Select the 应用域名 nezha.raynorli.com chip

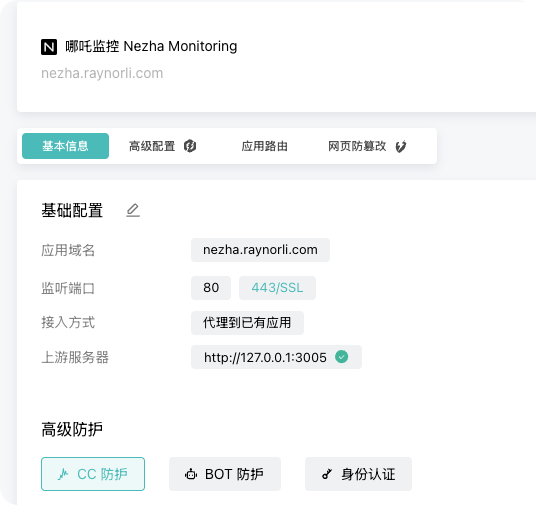[x=260, y=250]
